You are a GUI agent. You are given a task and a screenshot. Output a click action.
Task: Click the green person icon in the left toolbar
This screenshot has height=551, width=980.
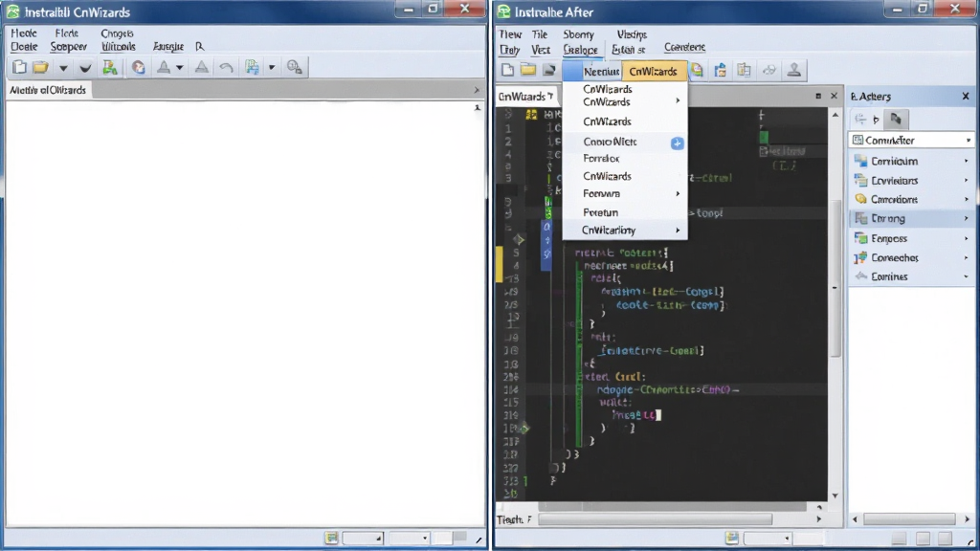click(110, 67)
